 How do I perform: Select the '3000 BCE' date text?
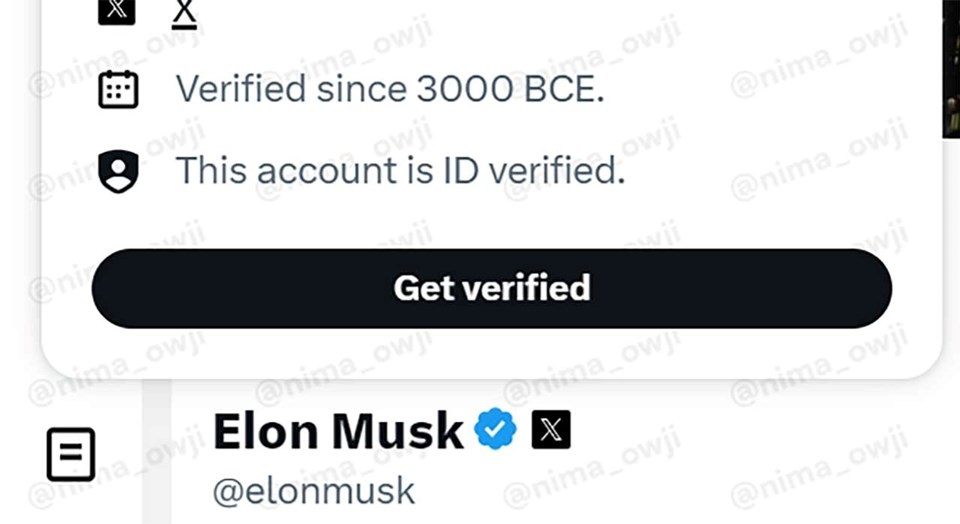pyautogui.click(x=511, y=89)
